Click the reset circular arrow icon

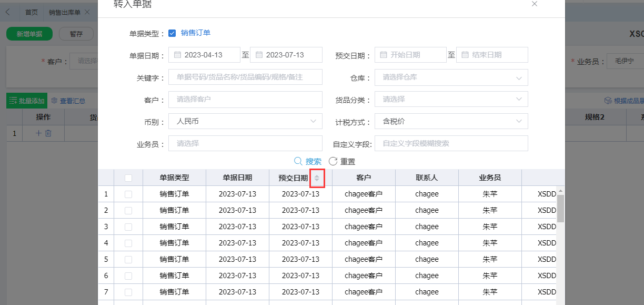point(333,161)
